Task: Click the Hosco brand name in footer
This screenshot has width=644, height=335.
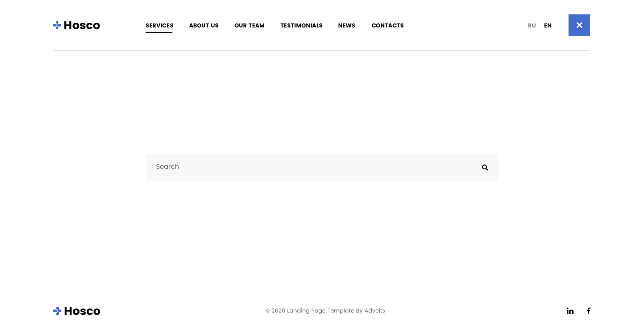Action: (x=82, y=311)
